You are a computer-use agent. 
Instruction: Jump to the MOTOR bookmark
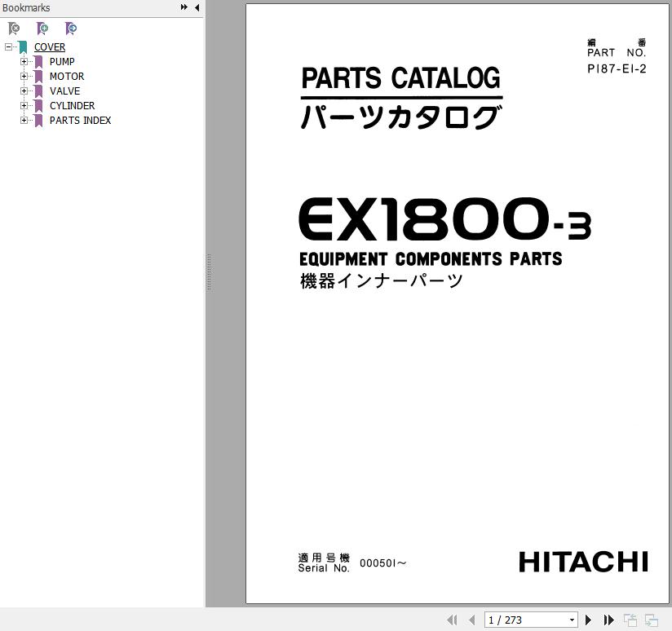pyautogui.click(x=67, y=77)
